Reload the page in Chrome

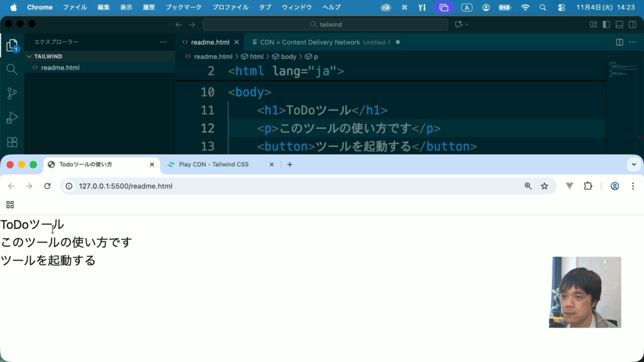coord(47,186)
